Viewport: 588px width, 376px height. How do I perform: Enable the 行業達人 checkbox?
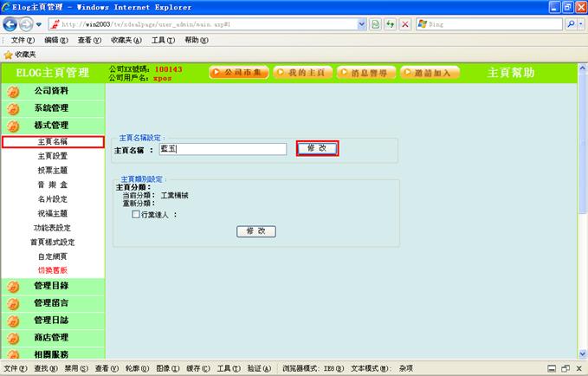136,214
